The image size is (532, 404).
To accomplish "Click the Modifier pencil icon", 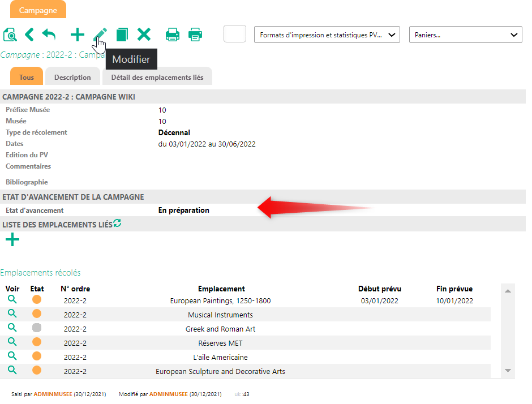I will point(100,35).
